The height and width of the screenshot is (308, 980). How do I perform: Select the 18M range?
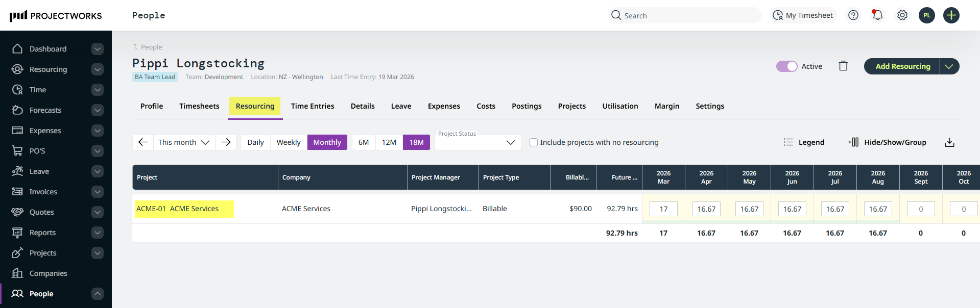coord(416,142)
